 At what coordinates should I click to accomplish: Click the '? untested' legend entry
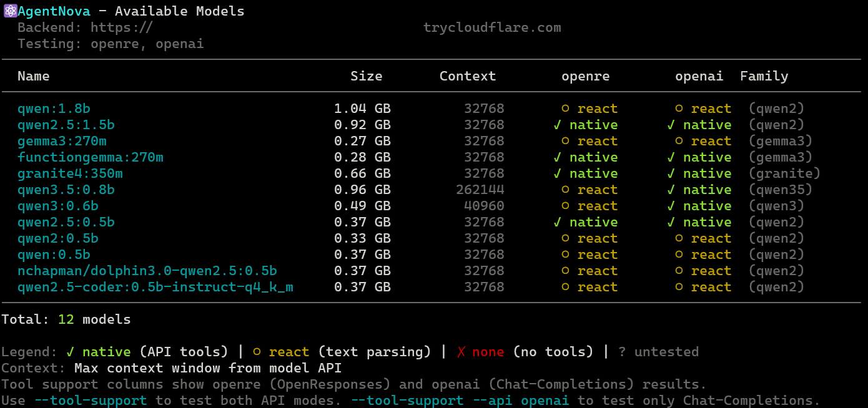coord(658,352)
